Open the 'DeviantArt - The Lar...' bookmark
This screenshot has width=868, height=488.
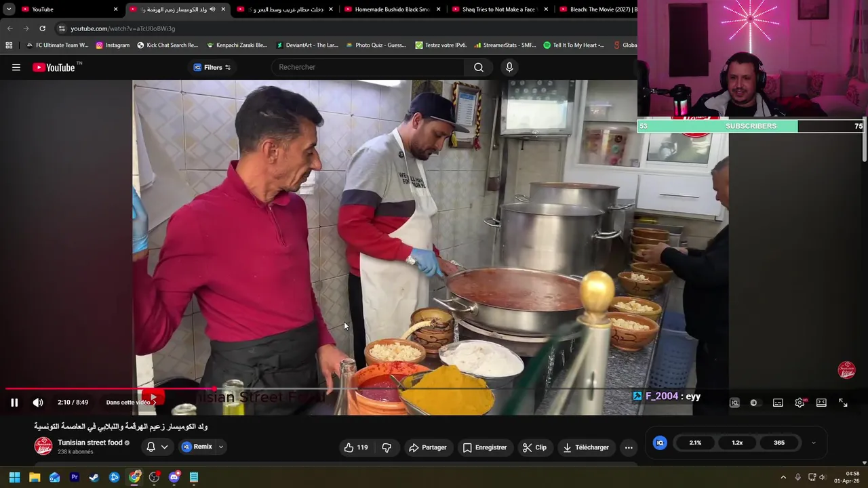point(307,45)
